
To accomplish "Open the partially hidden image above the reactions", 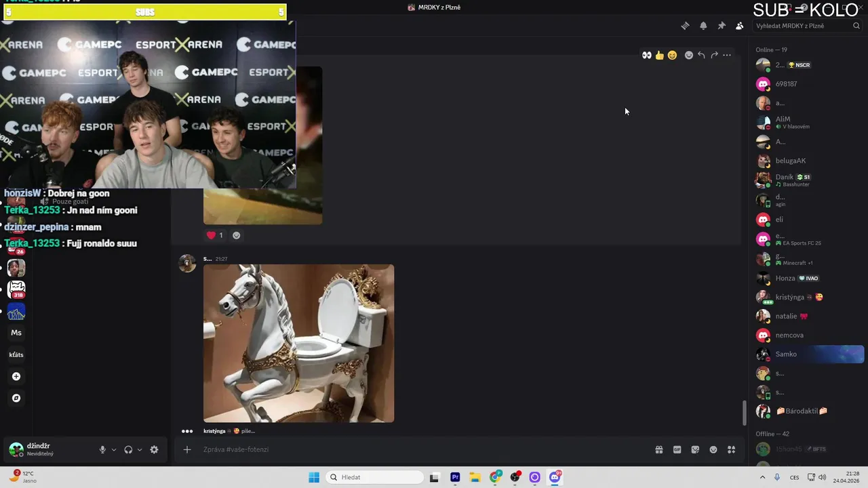I will (262, 206).
